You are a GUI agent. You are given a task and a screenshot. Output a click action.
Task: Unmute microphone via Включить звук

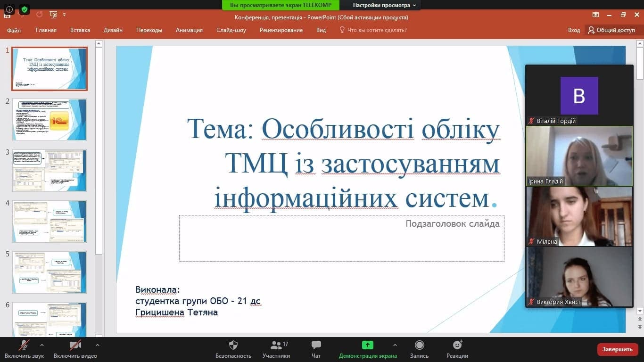(24, 346)
